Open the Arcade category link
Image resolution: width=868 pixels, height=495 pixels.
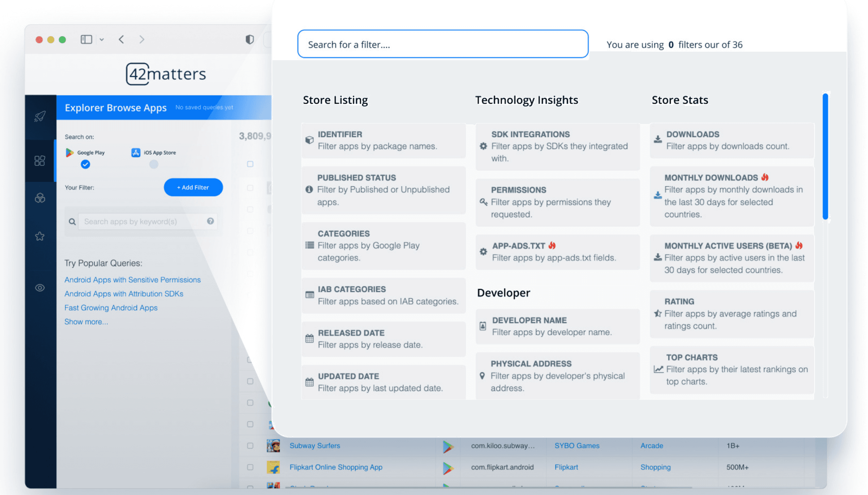click(652, 446)
